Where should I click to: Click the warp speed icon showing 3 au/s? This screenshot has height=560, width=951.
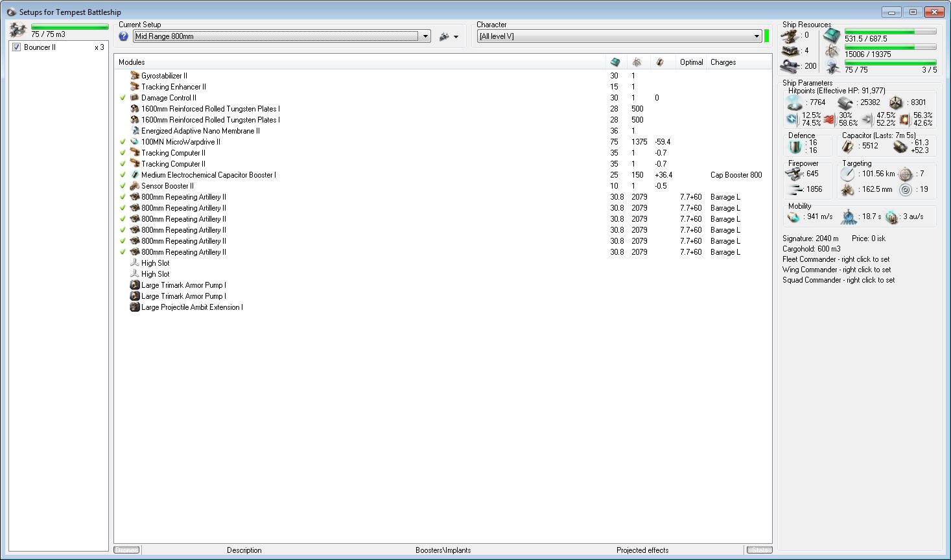click(x=892, y=216)
